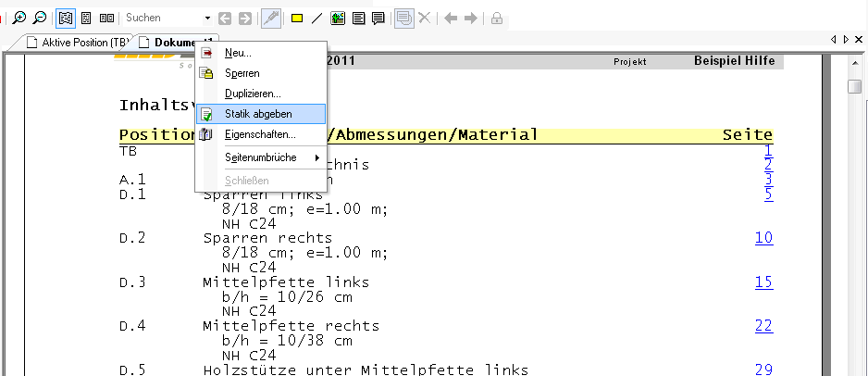Click the grey right arrow icon
Image resolution: width=868 pixels, height=376 pixels.
470,19
